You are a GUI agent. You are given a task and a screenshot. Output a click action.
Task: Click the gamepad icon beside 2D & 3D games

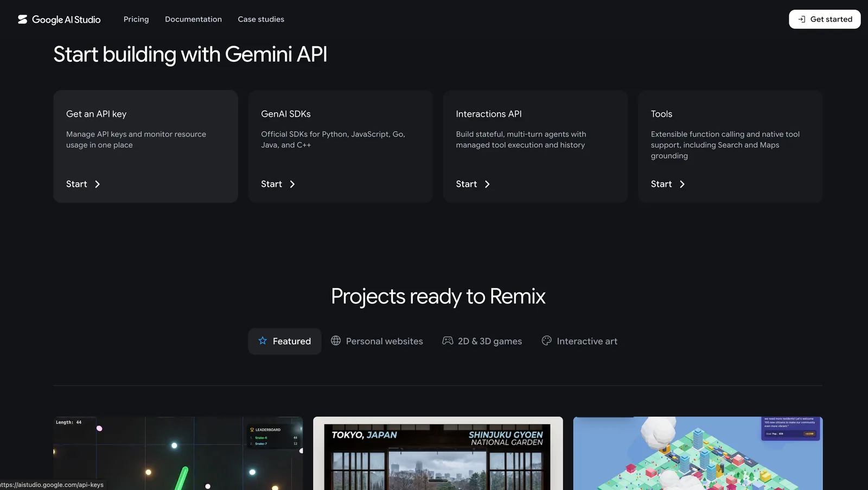(448, 341)
